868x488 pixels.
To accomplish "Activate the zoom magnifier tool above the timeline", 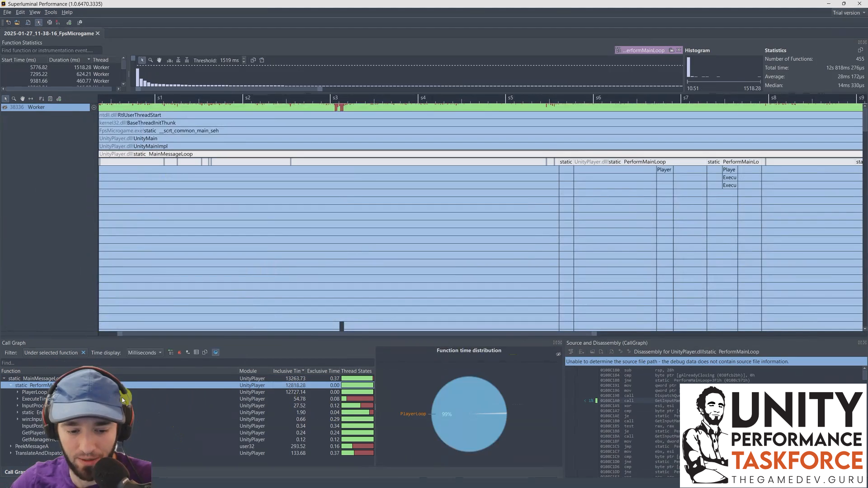I will pyautogui.click(x=151, y=60).
